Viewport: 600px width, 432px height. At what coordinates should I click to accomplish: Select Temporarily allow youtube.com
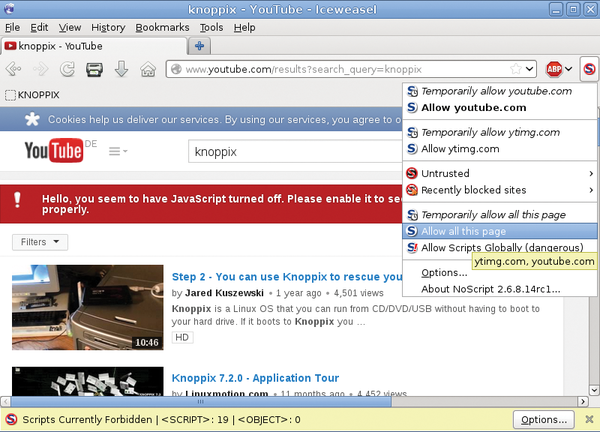point(500,91)
